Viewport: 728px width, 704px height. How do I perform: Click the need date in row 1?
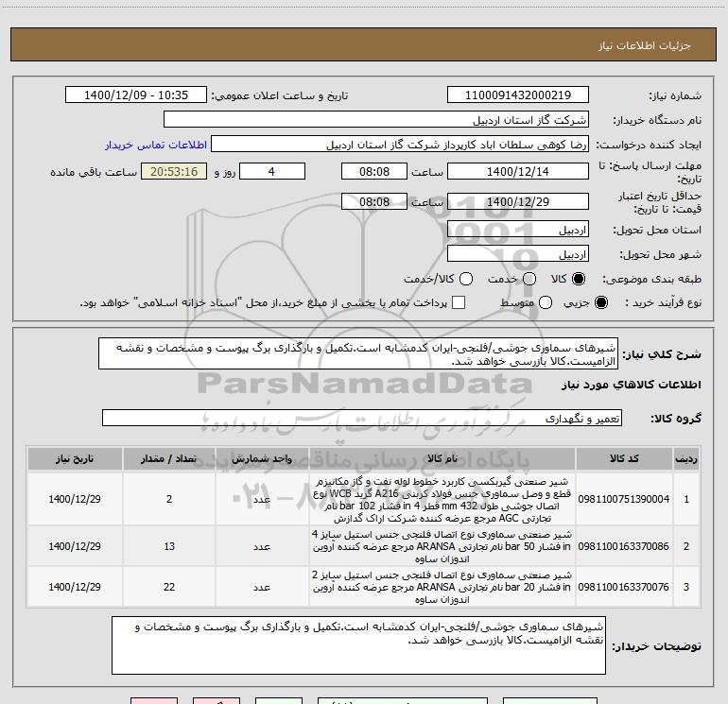(x=75, y=499)
